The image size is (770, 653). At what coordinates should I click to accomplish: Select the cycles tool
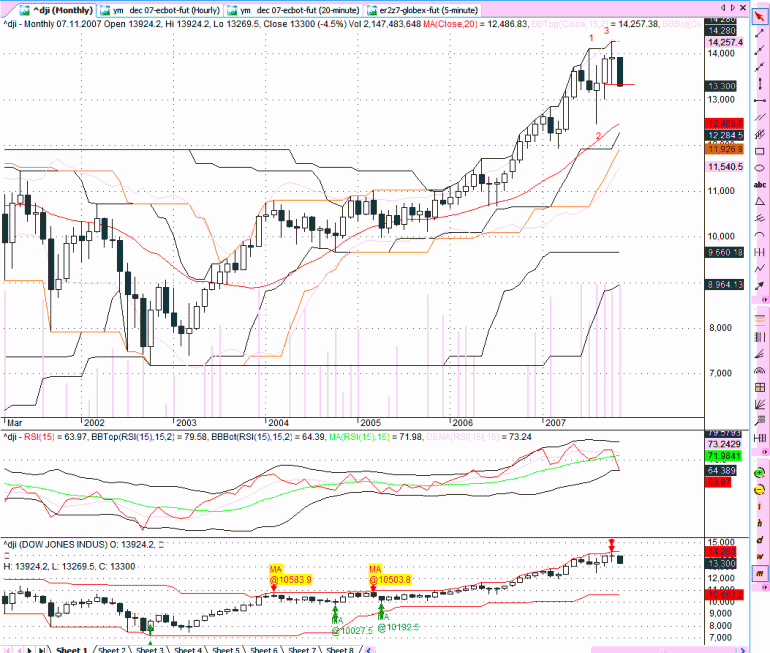760,252
